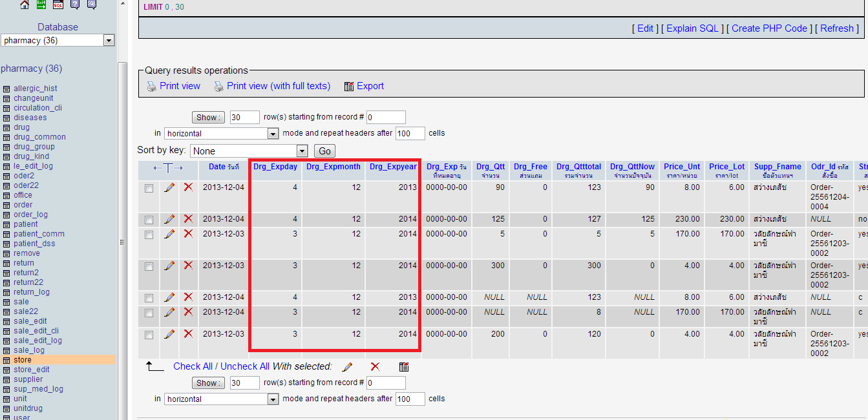Viewport: 868px width, 420px height.
Task: Click the pencil edit icon for row with Drg_Qtt 90
Action: [169, 187]
